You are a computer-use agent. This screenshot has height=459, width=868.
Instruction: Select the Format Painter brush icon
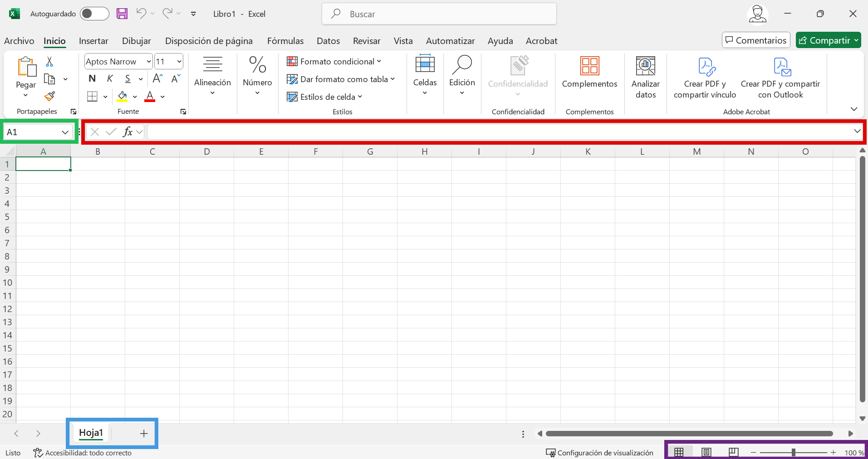pyautogui.click(x=49, y=96)
